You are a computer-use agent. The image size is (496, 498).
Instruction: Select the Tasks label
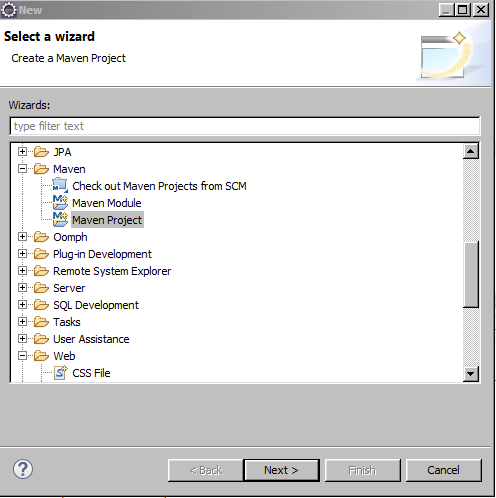[67, 322]
